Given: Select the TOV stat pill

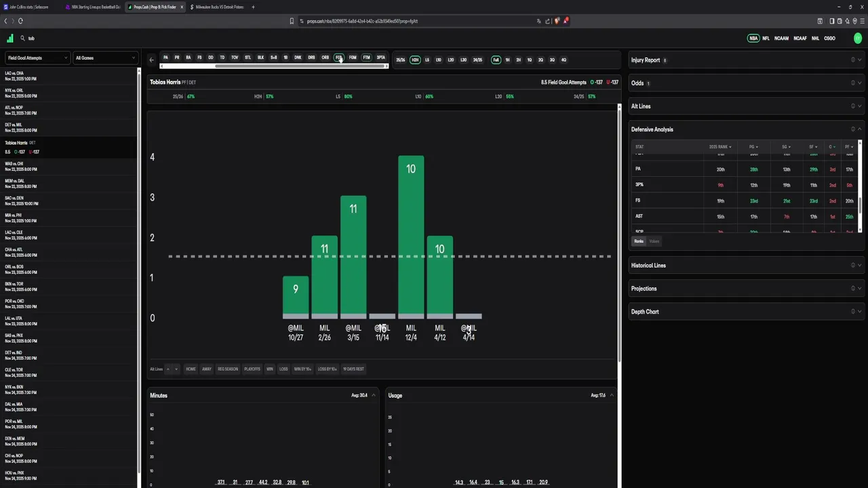Looking at the screenshot, I should [x=235, y=58].
